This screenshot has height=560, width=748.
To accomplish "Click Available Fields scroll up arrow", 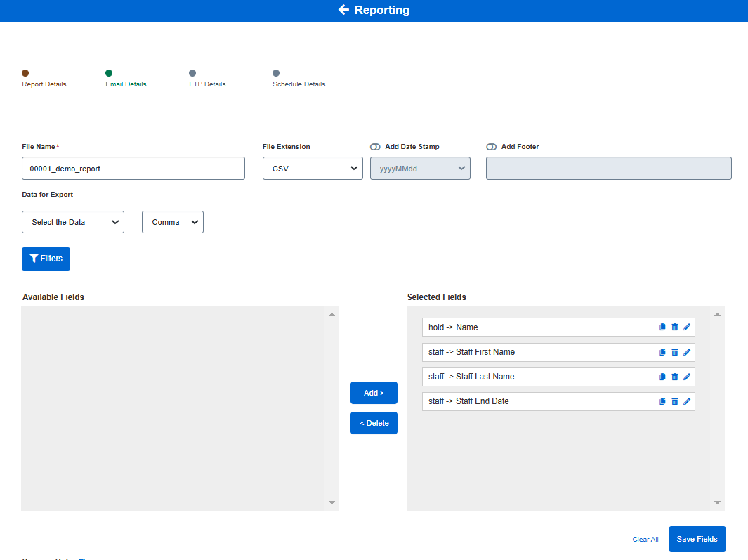I will click(332, 315).
